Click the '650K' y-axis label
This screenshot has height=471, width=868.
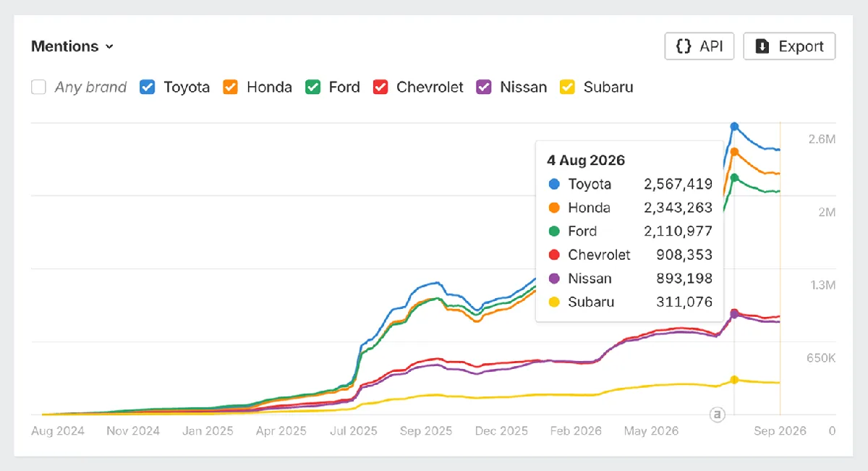click(x=821, y=358)
